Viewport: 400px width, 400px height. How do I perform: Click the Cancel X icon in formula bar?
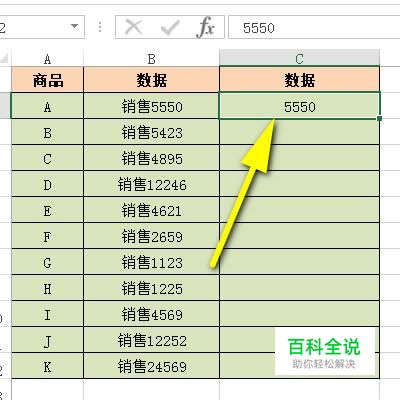pyautogui.click(x=134, y=27)
